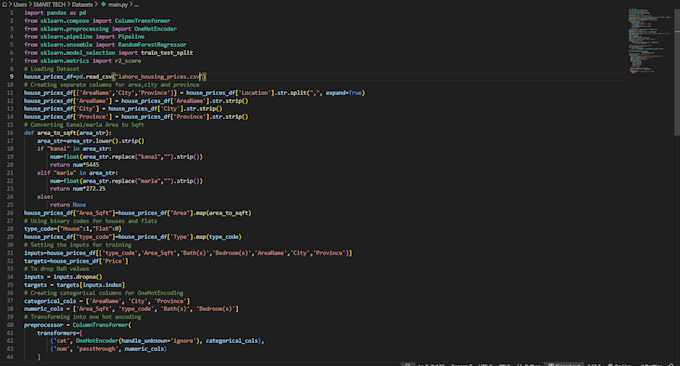
Task: Click line number 40 in the gutter
Action: point(10,325)
